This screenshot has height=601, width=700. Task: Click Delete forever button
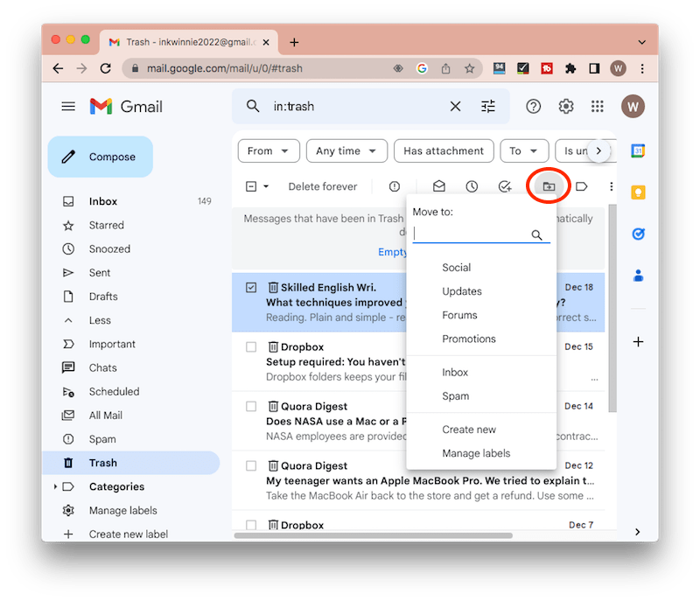(x=323, y=186)
